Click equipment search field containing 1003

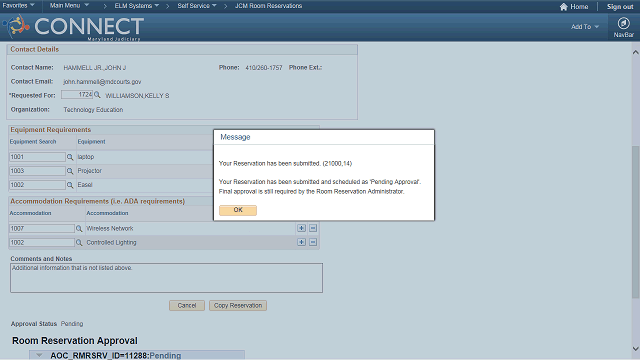[x=37, y=171]
